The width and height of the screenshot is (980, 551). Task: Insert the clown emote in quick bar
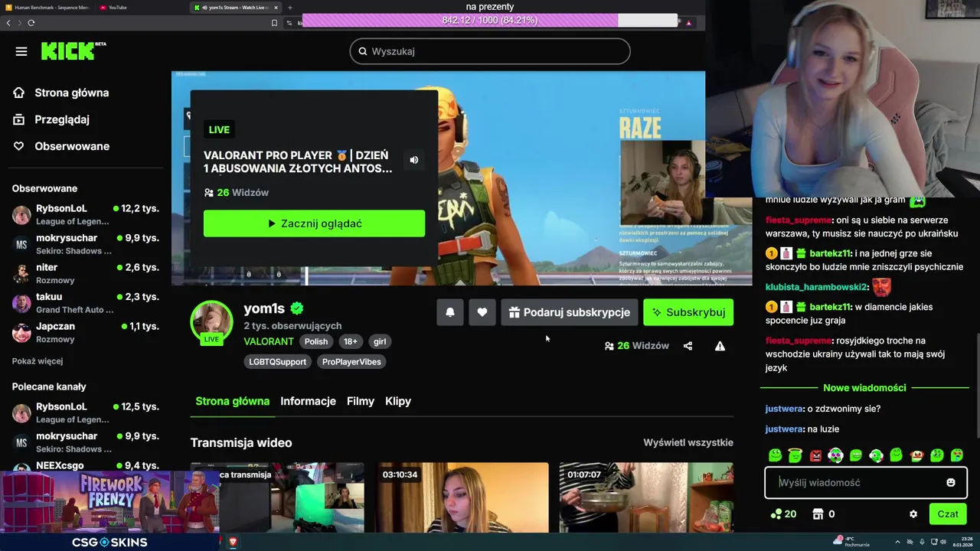point(916,455)
